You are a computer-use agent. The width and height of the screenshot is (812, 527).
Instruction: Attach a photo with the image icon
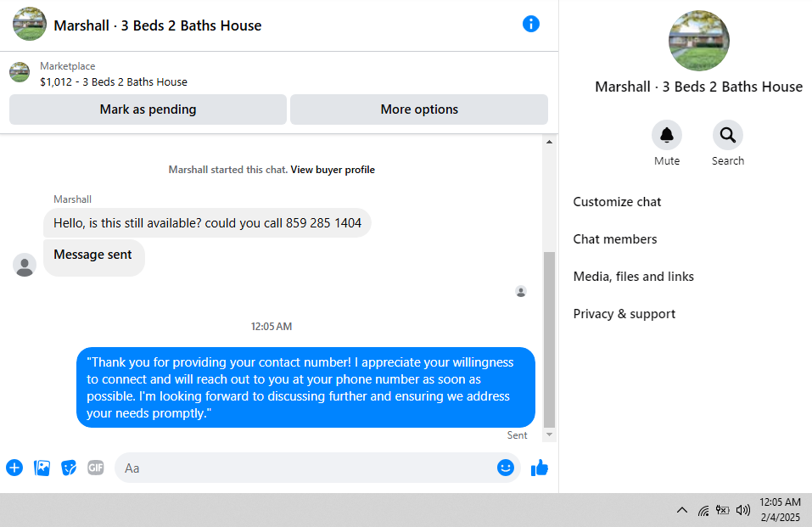[x=42, y=468]
